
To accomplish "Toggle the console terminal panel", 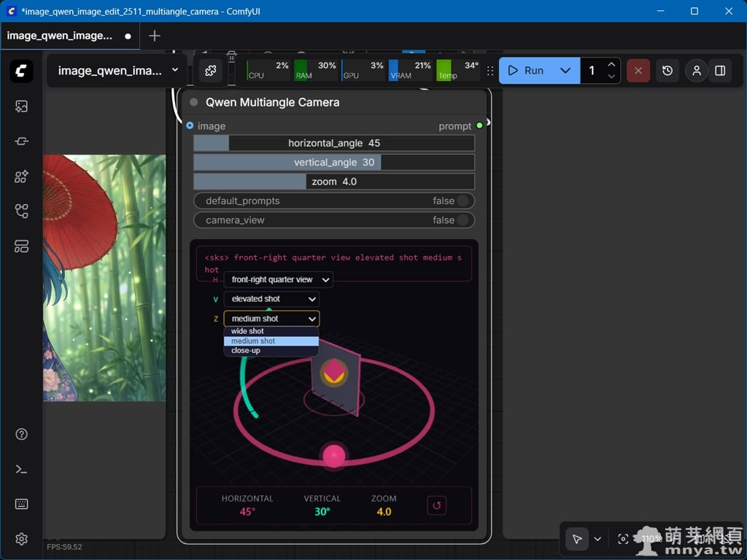I will [x=21, y=470].
